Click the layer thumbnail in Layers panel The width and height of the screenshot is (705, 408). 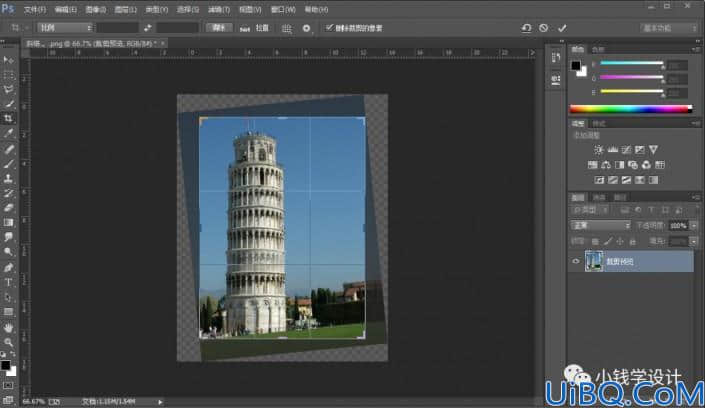593,261
